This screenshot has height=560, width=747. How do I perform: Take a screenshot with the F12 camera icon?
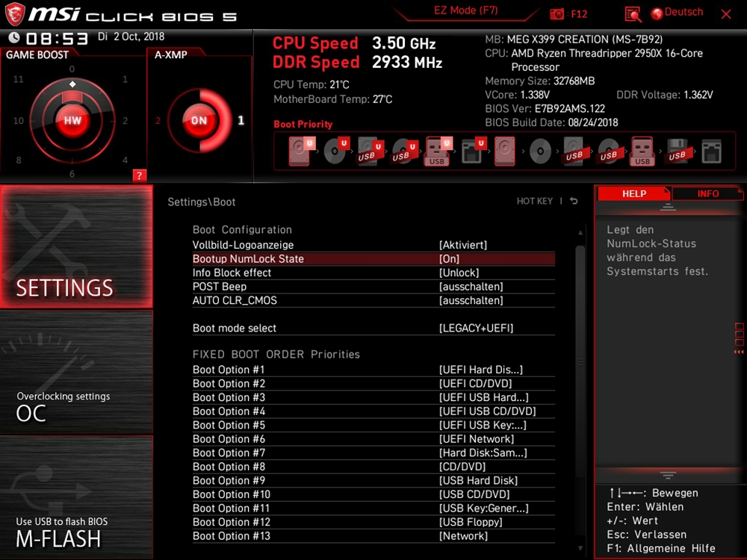click(557, 13)
